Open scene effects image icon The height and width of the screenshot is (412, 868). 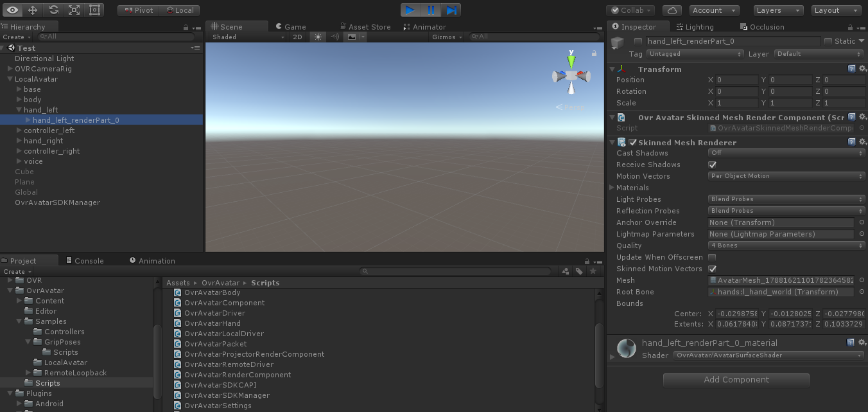pos(352,37)
